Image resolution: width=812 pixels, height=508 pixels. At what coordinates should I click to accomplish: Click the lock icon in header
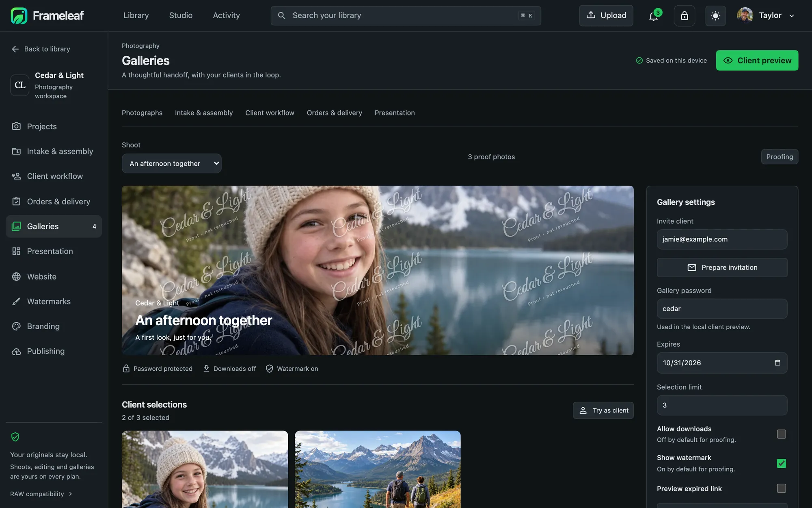coord(684,15)
